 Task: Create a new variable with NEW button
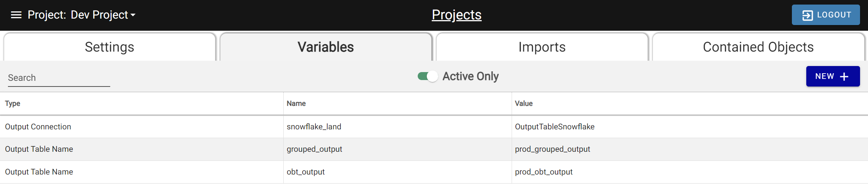833,76
